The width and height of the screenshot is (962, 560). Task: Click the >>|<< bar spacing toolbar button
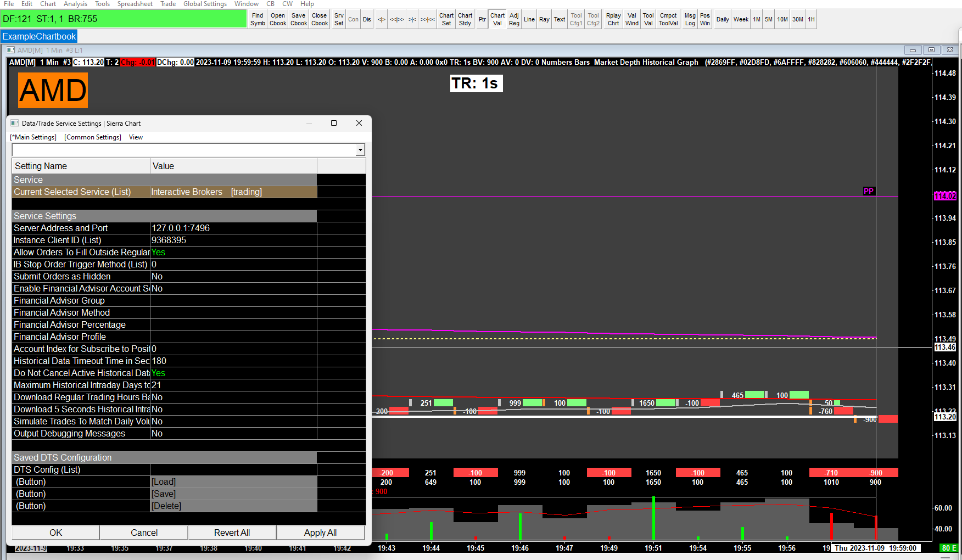pos(428,19)
